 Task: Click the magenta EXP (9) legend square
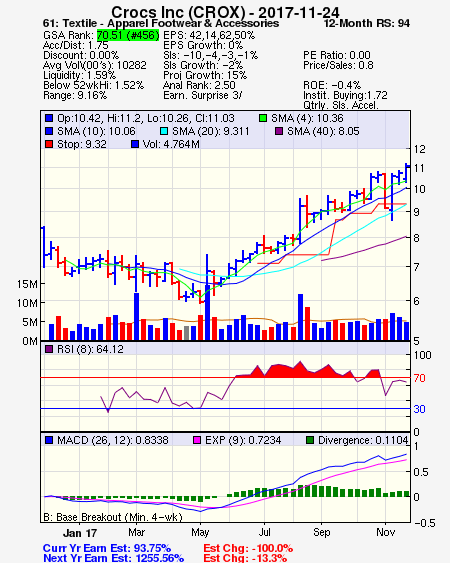point(197,440)
